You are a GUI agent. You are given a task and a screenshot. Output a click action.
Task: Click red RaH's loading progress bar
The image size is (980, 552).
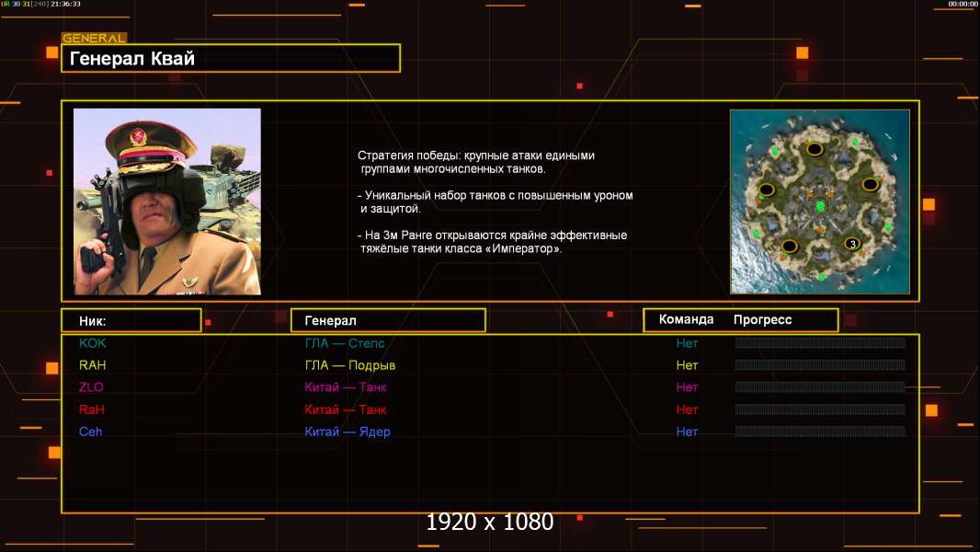click(820, 409)
